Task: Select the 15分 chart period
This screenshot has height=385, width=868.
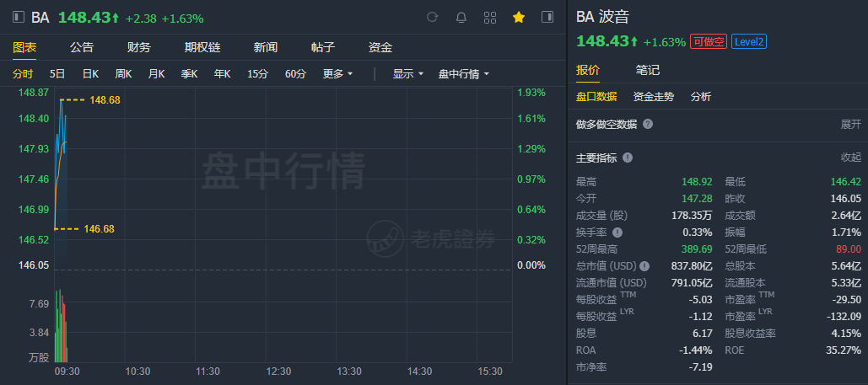Action: (x=257, y=74)
